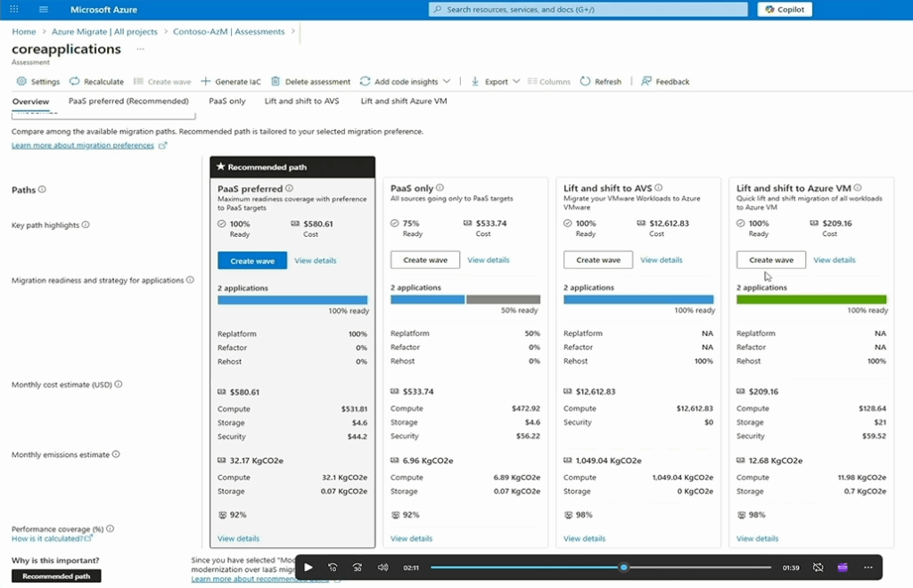Screen dimensions: 913x588
Task: Refresh the assessment page
Action: (x=600, y=81)
